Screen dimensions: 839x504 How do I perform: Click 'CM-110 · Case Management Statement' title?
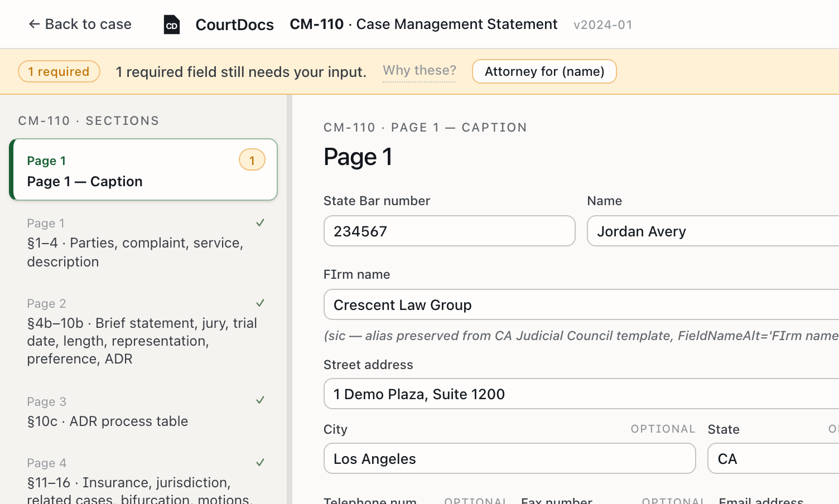(x=423, y=24)
